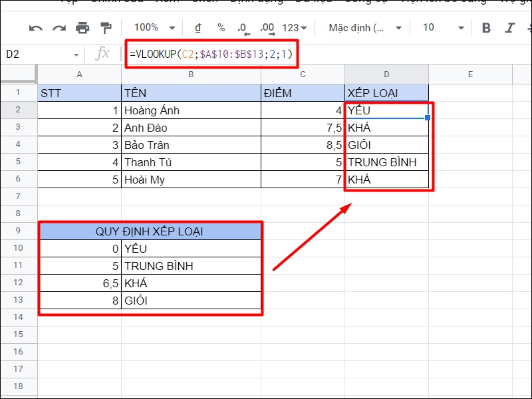Toggle bold formatting
Viewport: 532px width, 399px height.
point(485,28)
